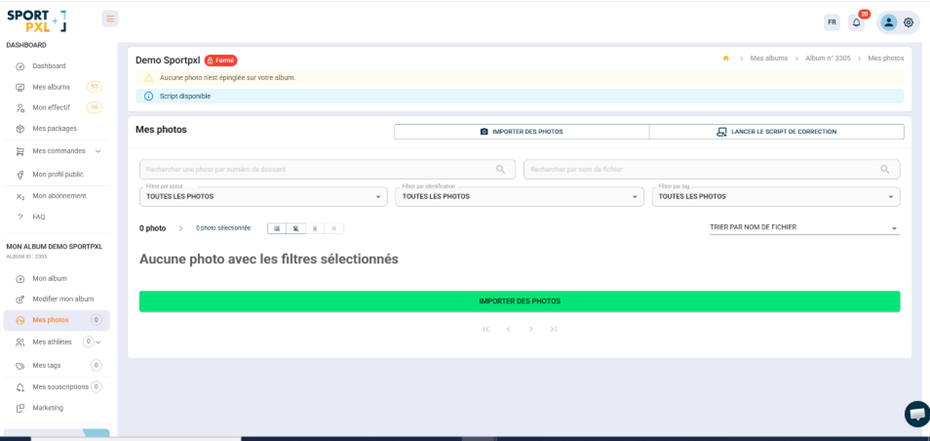Open the chat support bubble
This screenshot has height=441, width=930.
click(916, 413)
